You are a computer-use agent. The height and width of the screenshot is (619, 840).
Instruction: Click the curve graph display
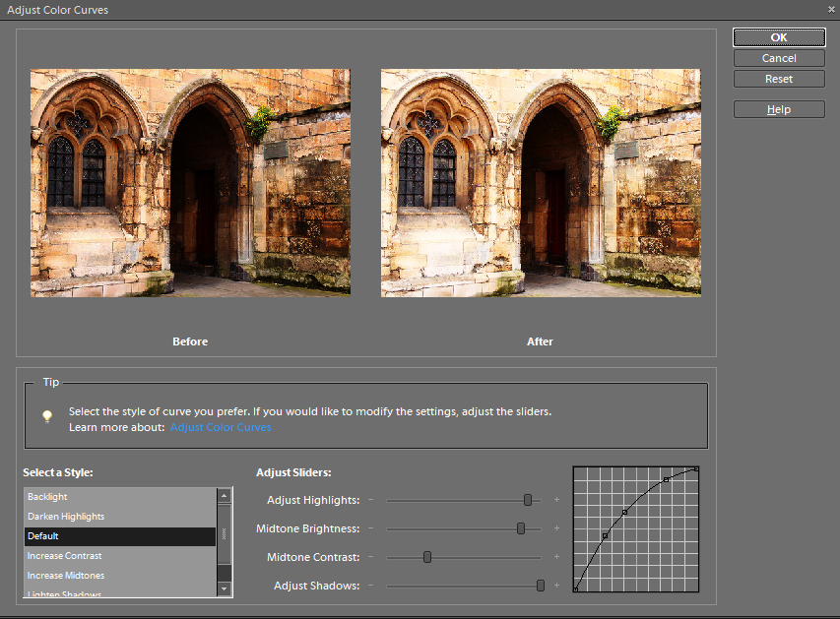click(636, 529)
